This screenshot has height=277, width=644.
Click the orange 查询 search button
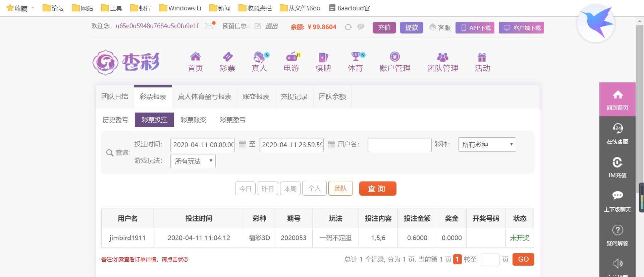click(377, 189)
